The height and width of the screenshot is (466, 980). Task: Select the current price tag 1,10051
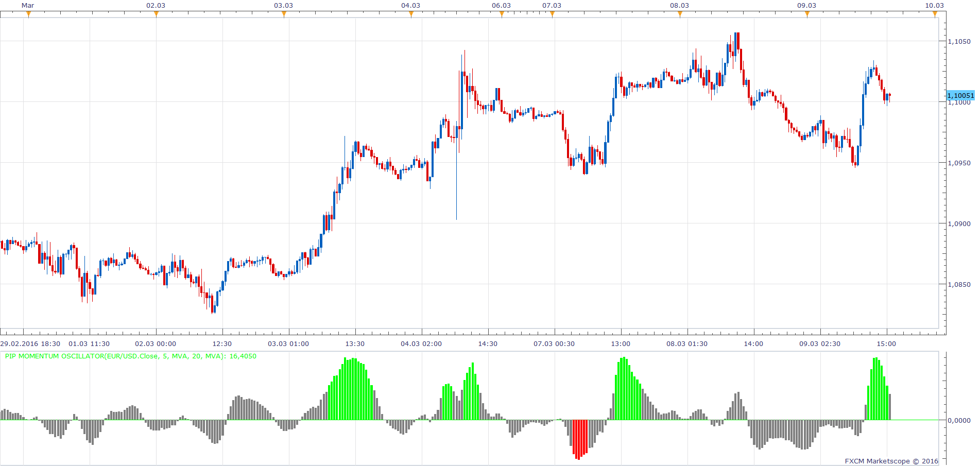pyautogui.click(x=960, y=95)
